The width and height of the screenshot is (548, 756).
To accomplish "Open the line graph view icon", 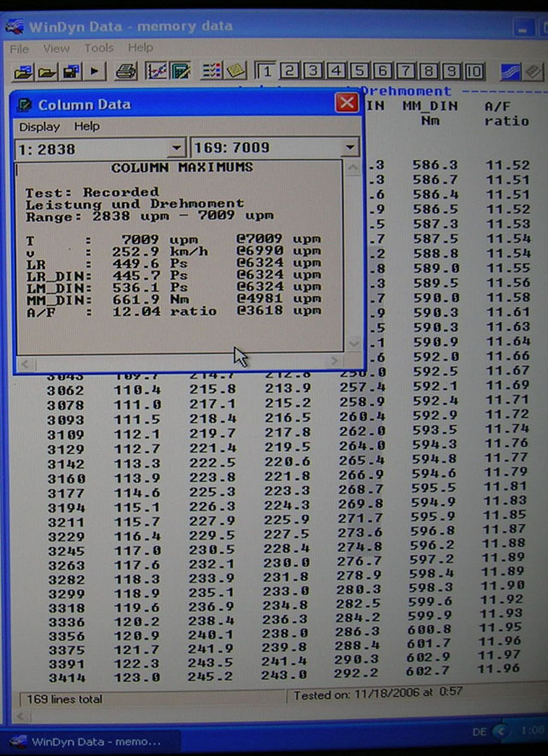I will pos(157,71).
